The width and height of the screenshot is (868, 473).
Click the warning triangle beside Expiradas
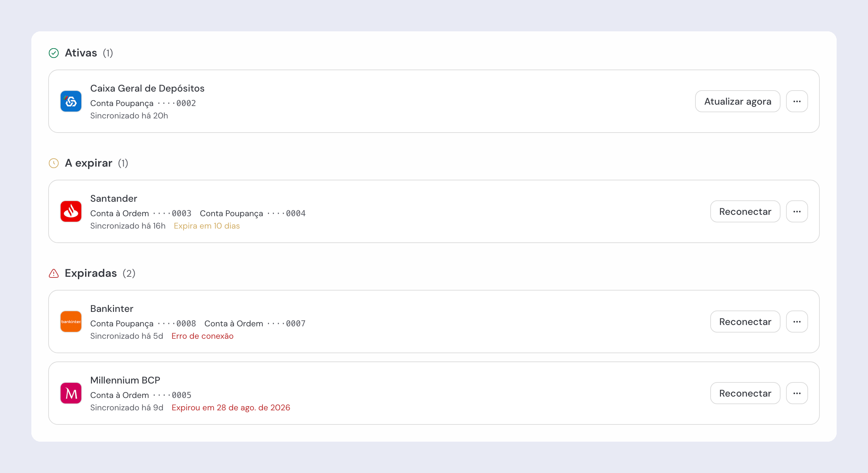pos(54,273)
